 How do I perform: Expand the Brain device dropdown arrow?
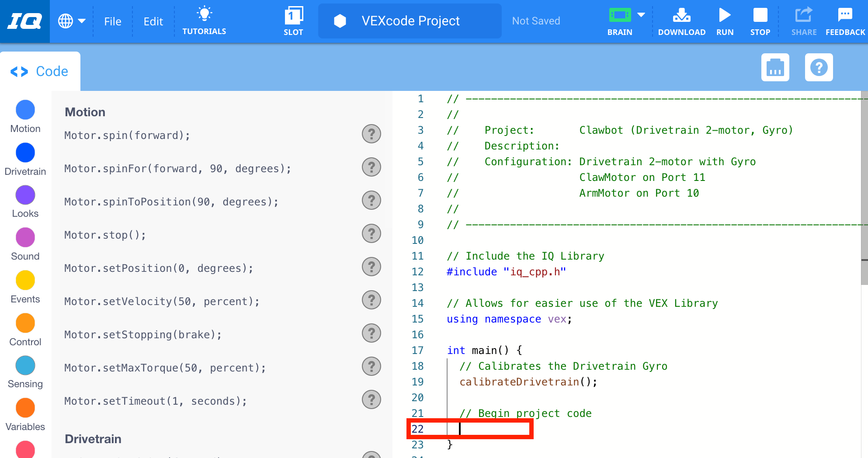641,14
